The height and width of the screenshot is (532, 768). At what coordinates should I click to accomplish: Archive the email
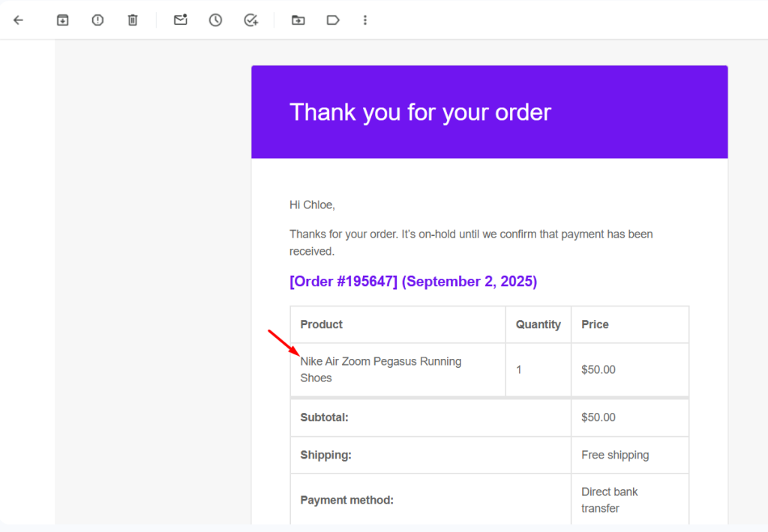[x=62, y=20]
